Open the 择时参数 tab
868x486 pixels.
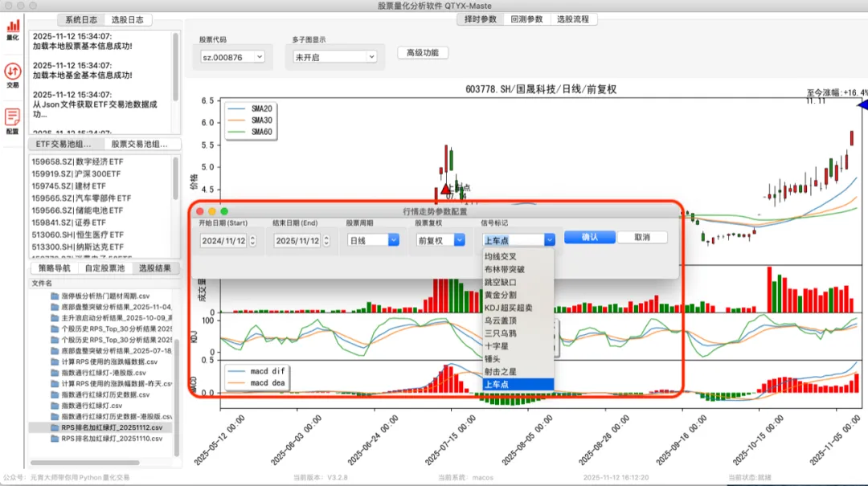pyautogui.click(x=480, y=19)
